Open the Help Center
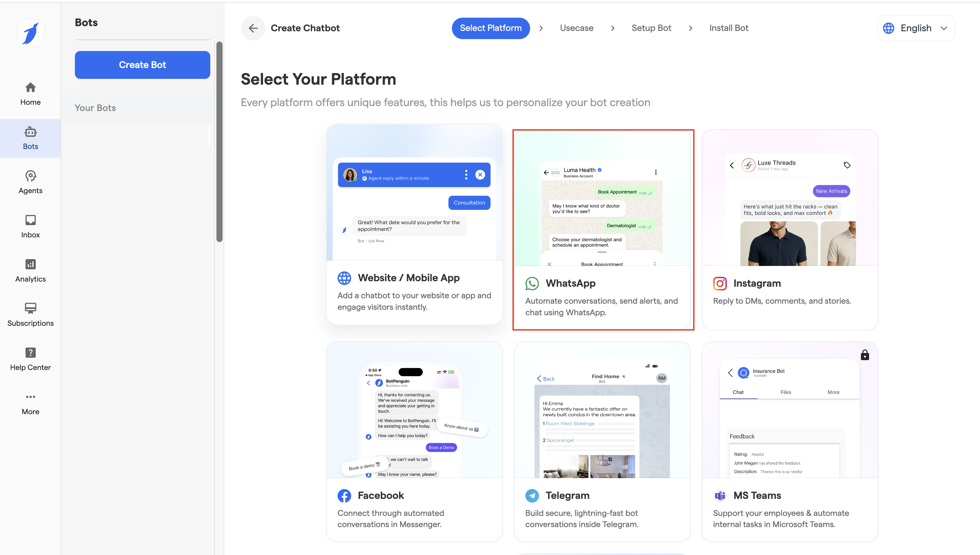980x555 pixels. [x=31, y=359]
